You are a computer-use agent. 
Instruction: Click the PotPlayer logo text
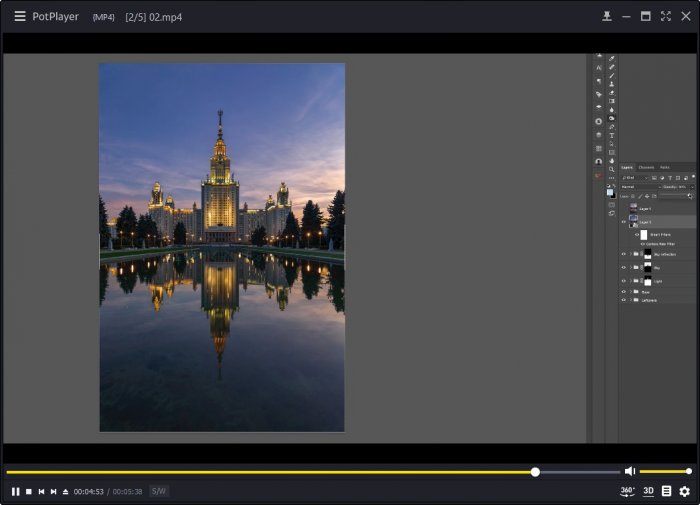[55, 17]
